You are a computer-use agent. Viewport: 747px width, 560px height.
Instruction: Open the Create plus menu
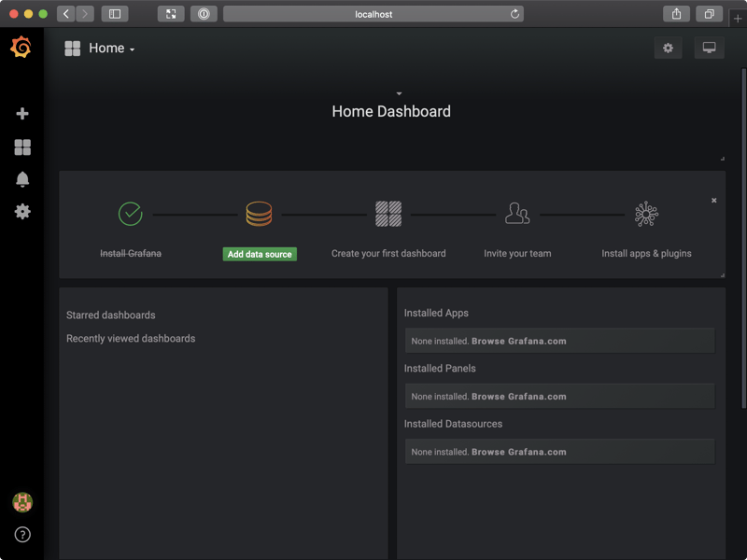(21, 113)
